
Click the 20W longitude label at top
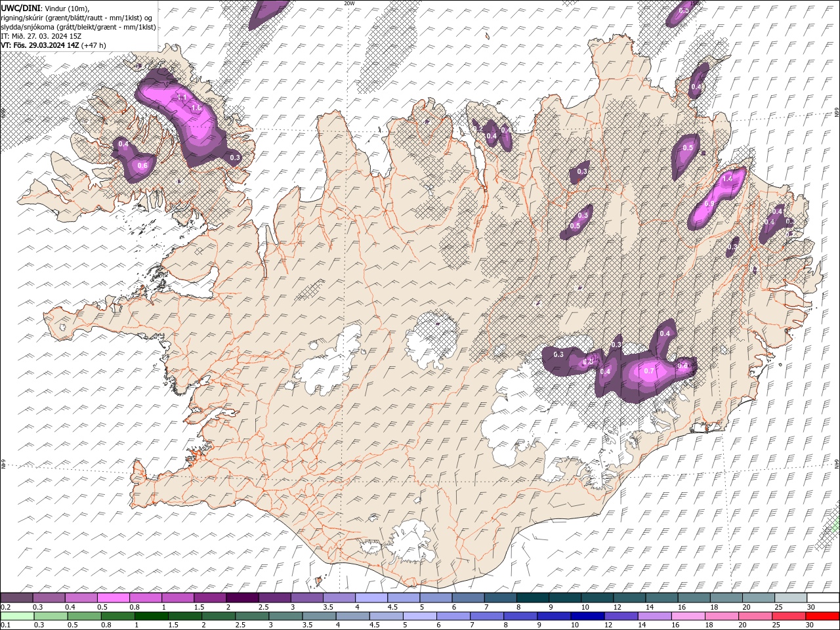point(348,3)
